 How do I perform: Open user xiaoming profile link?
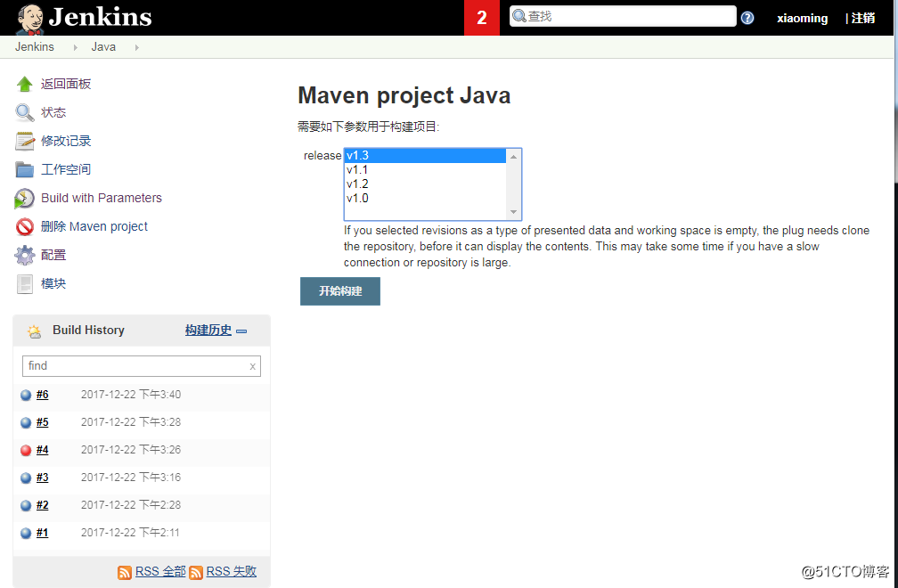coord(802,19)
